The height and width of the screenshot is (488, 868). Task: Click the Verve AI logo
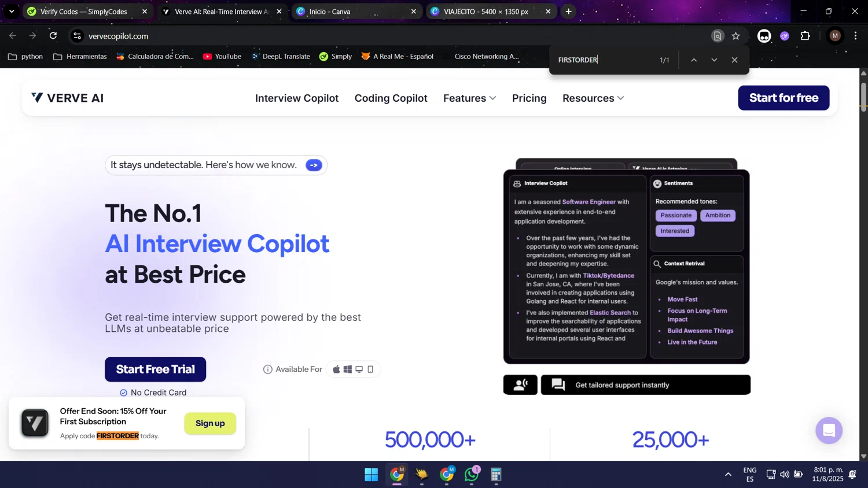68,98
